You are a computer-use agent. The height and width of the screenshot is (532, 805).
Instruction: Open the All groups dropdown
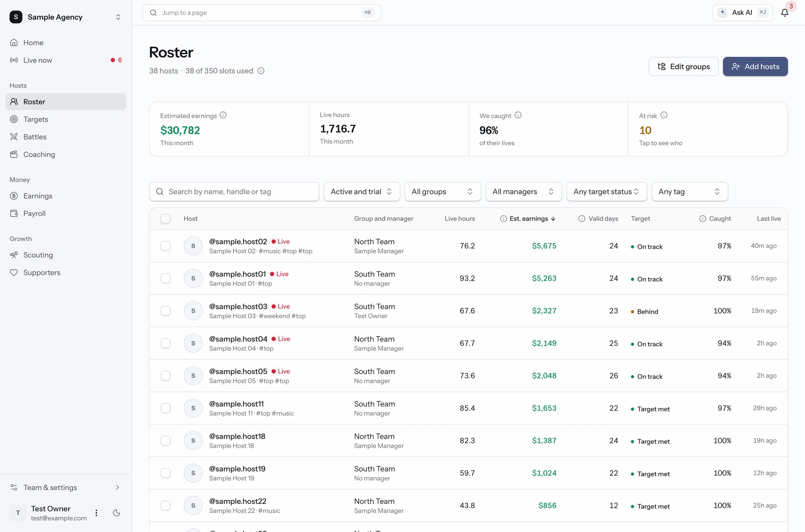(442, 192)
